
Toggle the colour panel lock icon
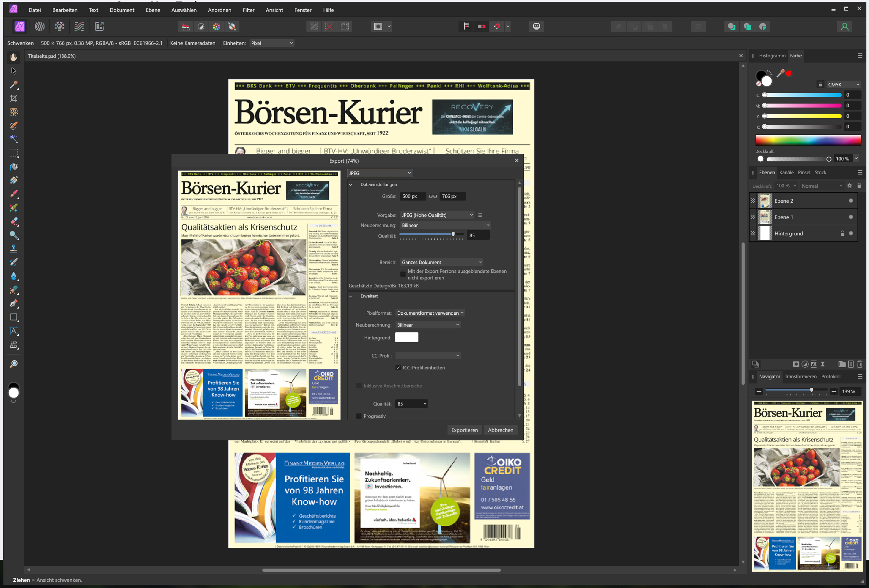[x=821, y=84]
